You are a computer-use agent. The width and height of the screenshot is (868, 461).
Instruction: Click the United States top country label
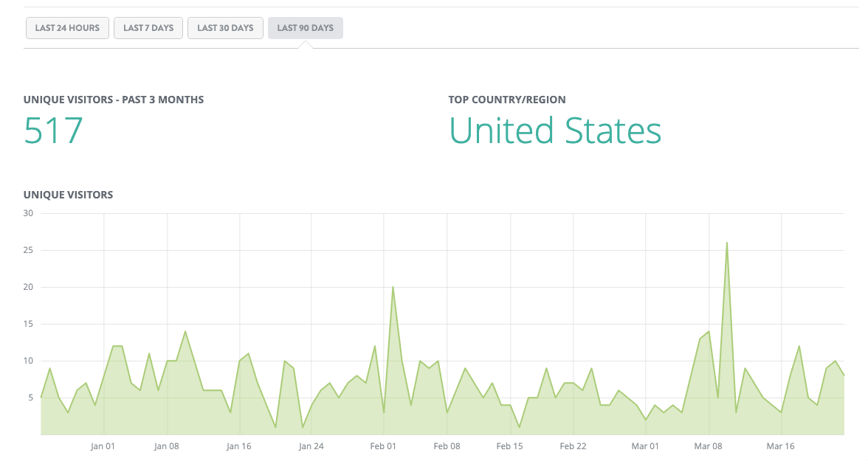[555, 131]
